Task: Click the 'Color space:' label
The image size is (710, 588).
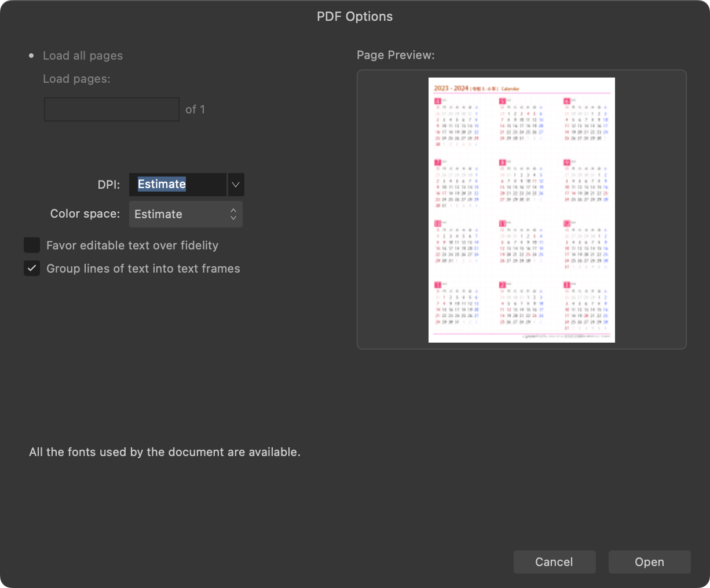Action: 85,214
